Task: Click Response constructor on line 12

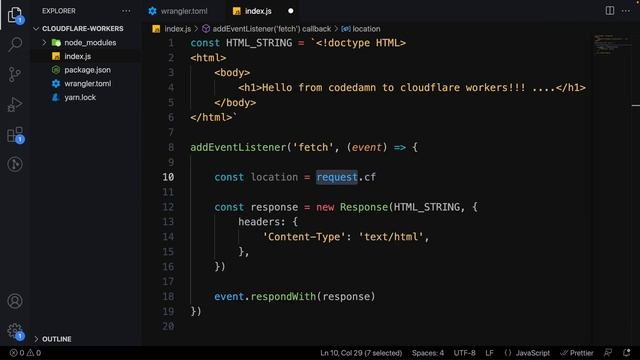Action: coord(364,207)
